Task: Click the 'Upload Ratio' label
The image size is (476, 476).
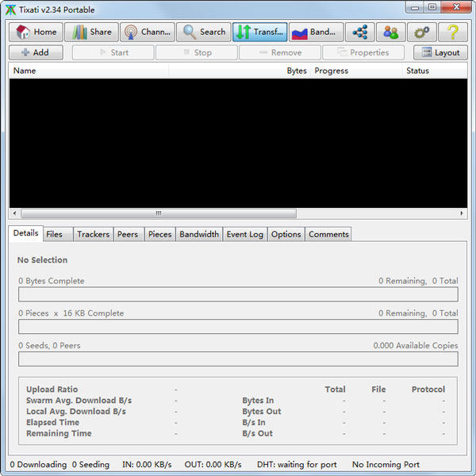Action: click(x=52, y=390)
